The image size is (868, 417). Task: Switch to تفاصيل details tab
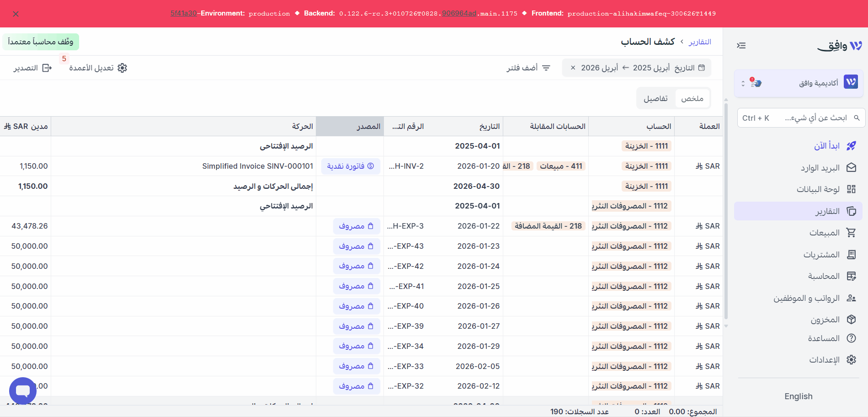point(655,98)
